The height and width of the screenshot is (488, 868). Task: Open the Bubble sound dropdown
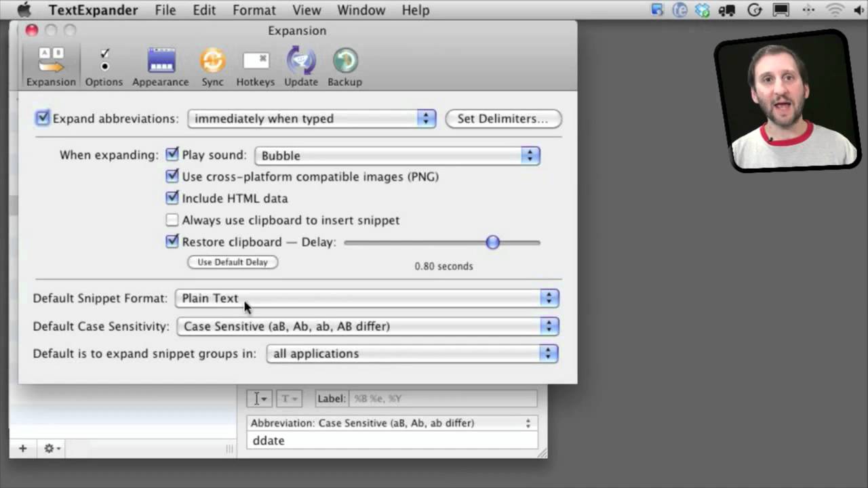397,155
